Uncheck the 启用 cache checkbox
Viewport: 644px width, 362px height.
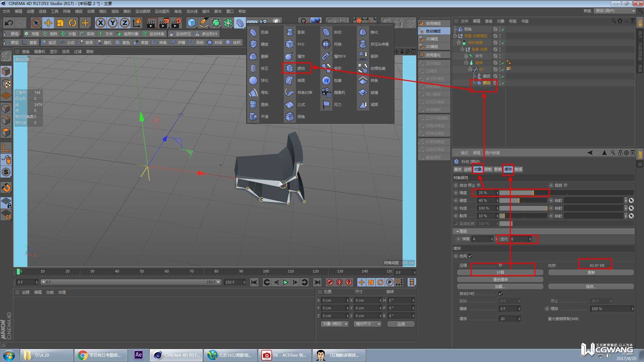pos(470,256)
